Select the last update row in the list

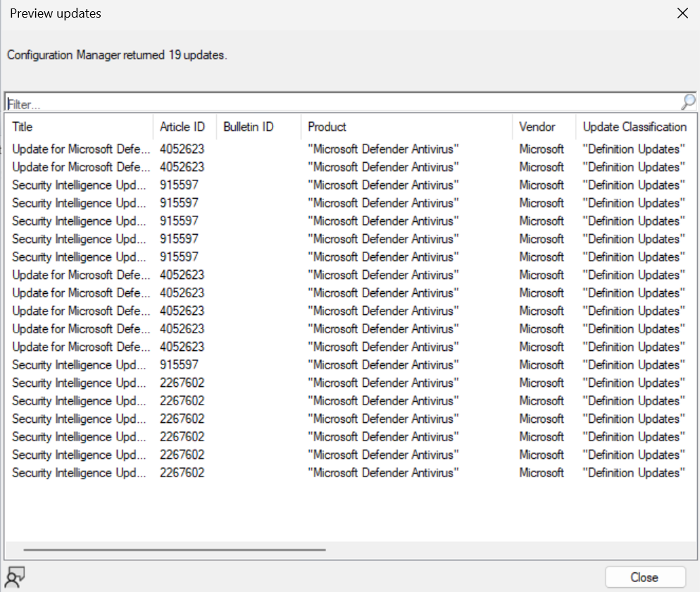click(x=81, y=472)
